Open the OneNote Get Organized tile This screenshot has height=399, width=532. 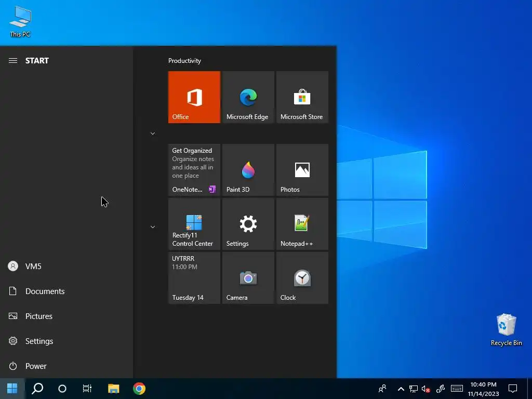[x=194, y=170]
